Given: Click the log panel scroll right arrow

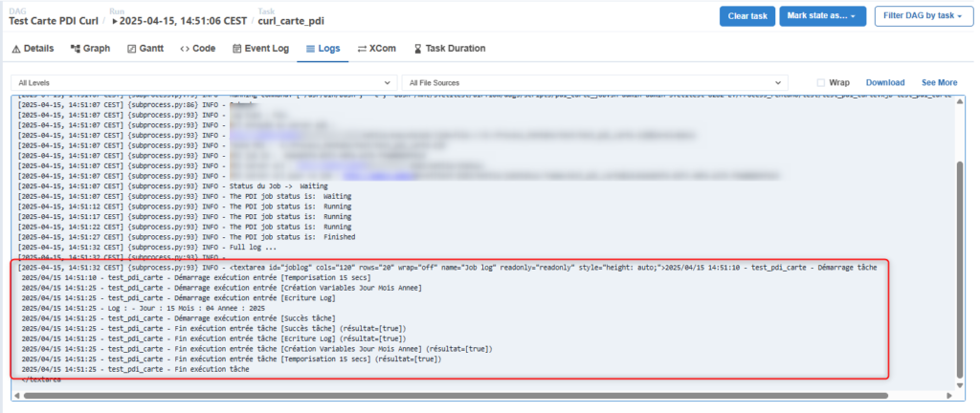Looking at the screenshot, I should tap(949, 396).
